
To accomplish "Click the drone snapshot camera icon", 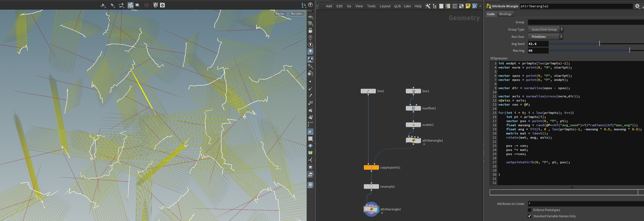I will pyautogui.click(x=155, y=5).
